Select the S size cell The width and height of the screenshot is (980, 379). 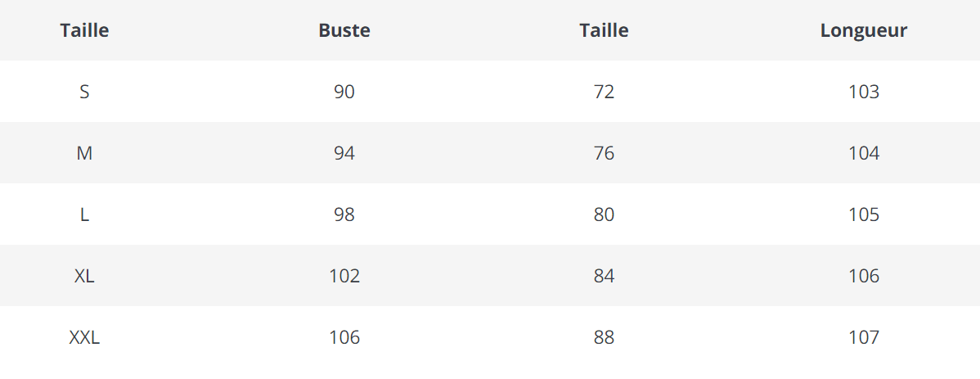click(84, 92)
